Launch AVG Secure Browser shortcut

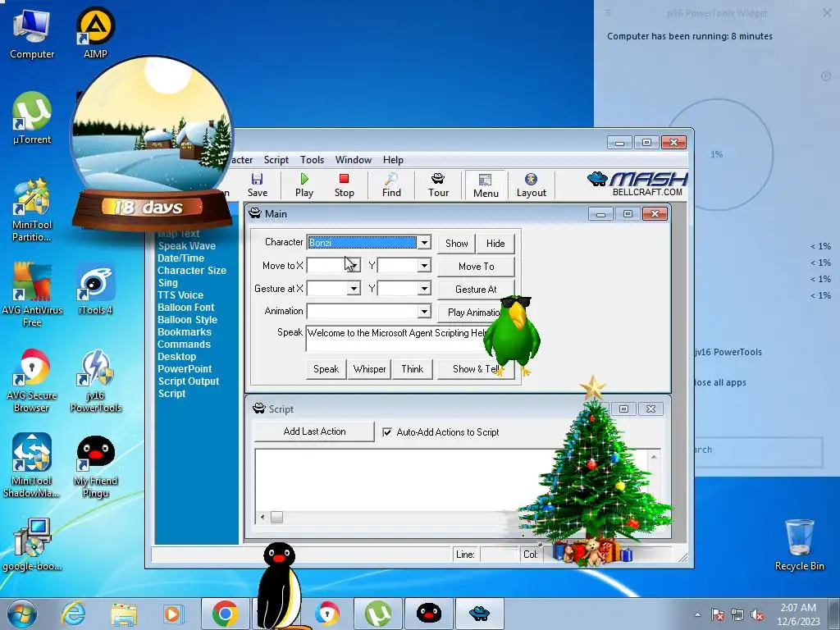pyautogui.click(x=32, y=381)
